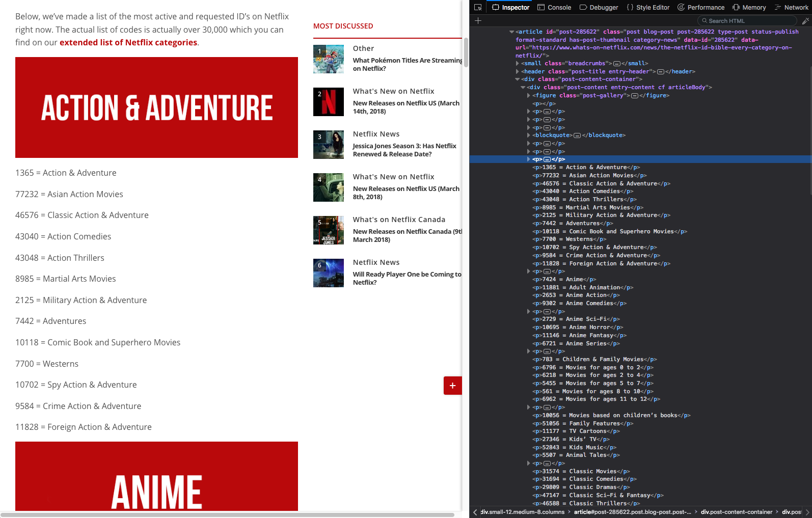The height and width of the screenshot is (518, 812).
Task: Open 'Jessica Jones Season 3' article link
Action: [x=404, y=150]
